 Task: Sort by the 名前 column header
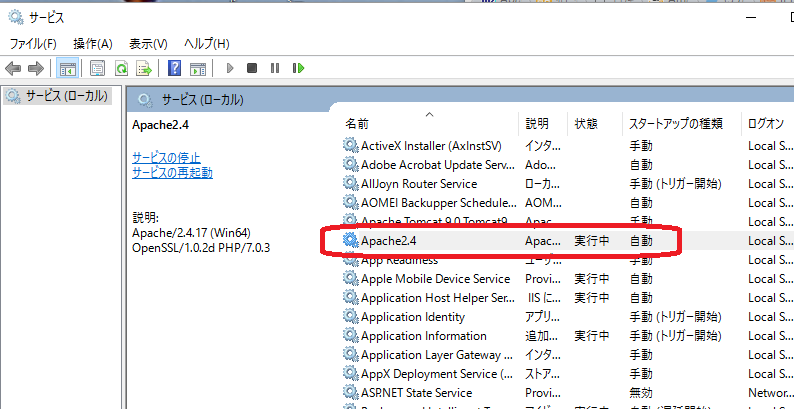[x=357, y=124]
